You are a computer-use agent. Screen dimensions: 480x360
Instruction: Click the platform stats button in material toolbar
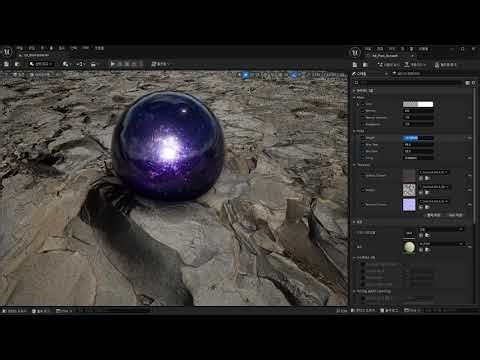pyautogui.click(x=446, y=65)
